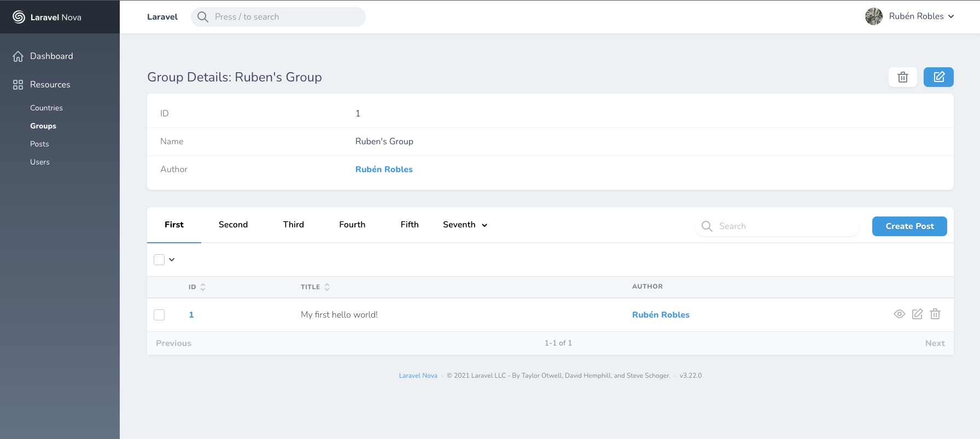Image resolution: width=980 pixels, height=439 pixels.
Task: View post using eye icon
Action: click(x=900, y=314)
